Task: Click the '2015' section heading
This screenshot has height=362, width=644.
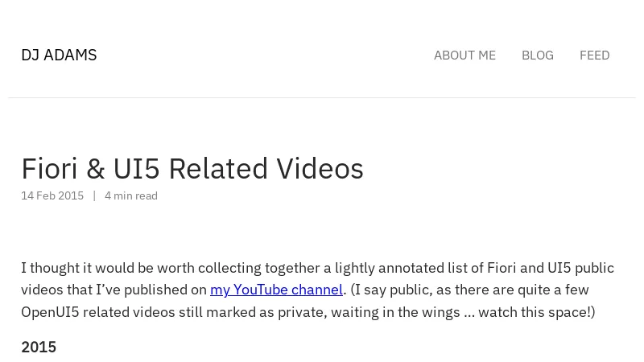Action: 39,348
